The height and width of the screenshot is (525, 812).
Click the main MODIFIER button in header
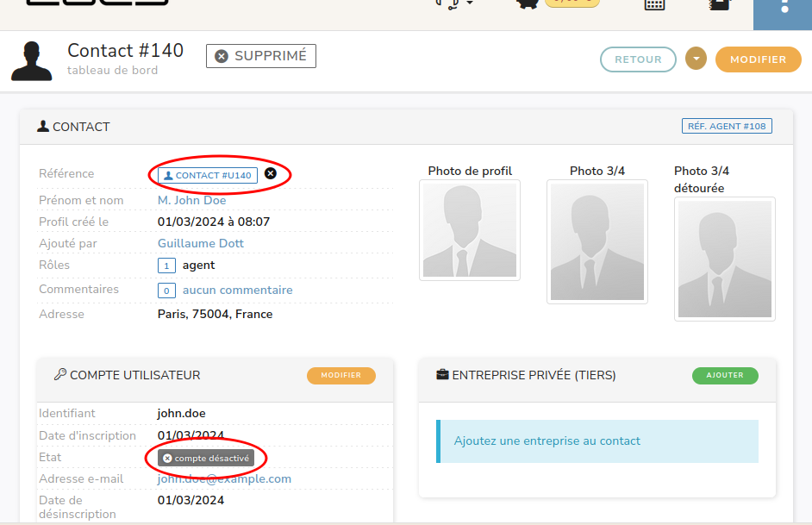pos(758,59)
